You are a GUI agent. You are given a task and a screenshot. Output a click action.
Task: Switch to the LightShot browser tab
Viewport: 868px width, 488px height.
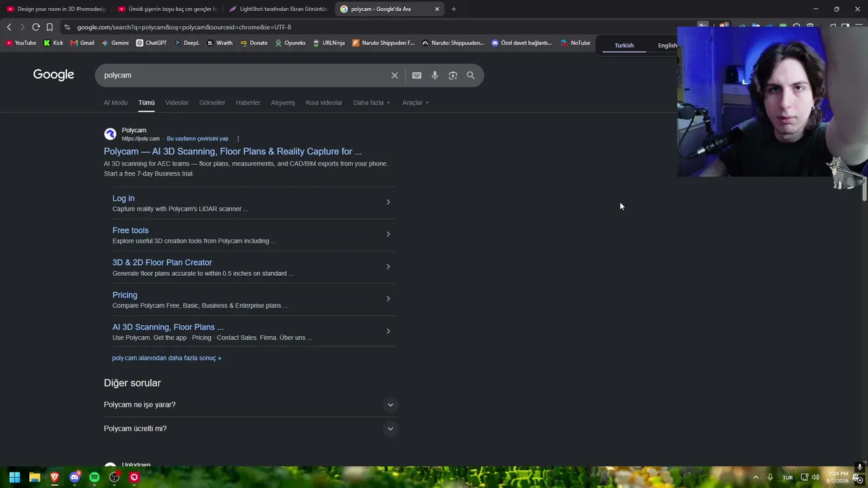pyautogui.click(x=279, y=9)
